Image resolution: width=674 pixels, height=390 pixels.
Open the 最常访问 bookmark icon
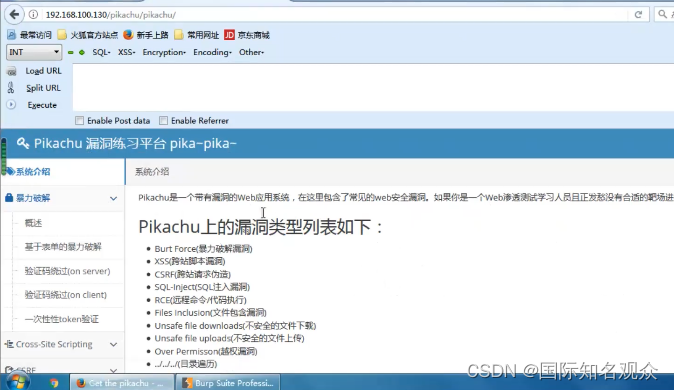point(12,35)
